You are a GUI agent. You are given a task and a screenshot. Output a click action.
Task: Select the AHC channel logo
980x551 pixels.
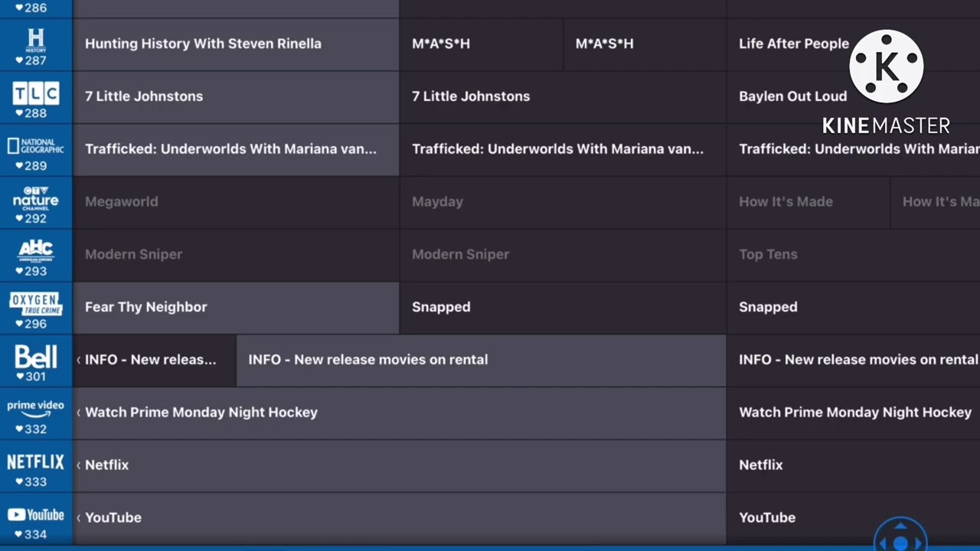(36, 249)
